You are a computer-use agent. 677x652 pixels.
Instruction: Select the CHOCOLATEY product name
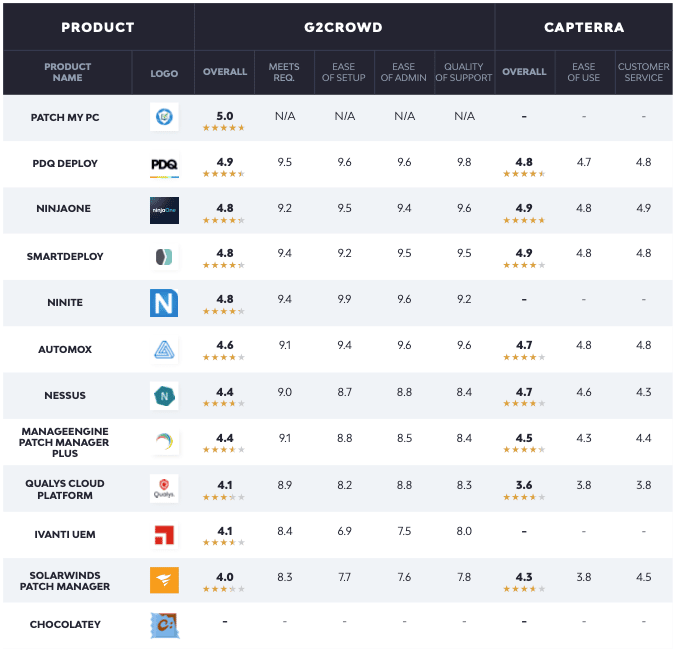[x=65, y=624]
